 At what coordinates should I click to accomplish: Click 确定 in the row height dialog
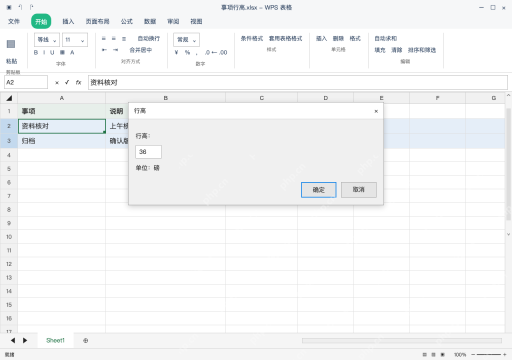(x=319, y=190)
